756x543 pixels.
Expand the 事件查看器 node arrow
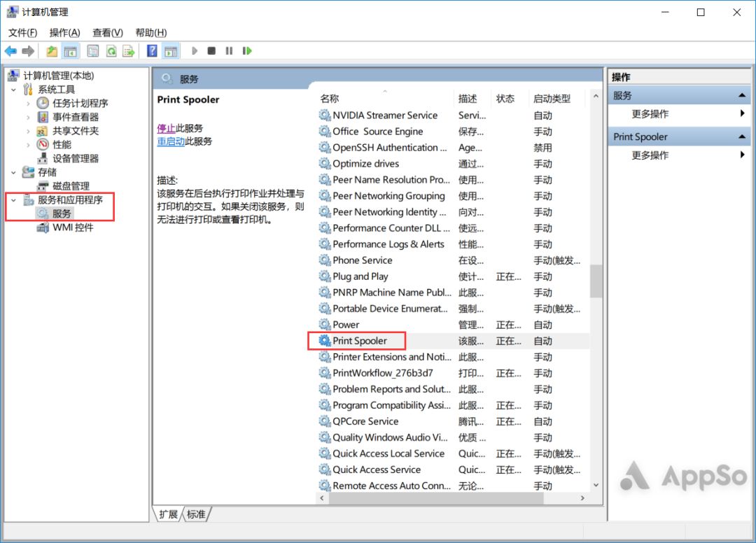29,117
